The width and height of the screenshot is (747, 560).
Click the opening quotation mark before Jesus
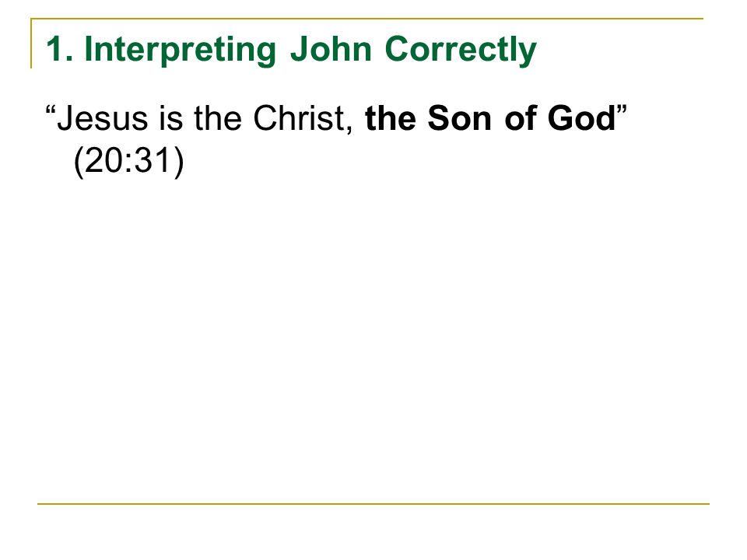tap(51, 112)
